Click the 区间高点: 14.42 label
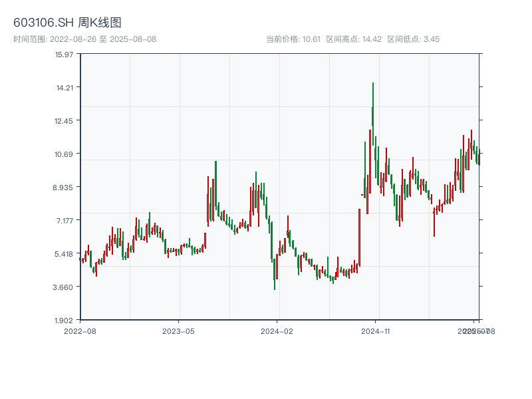This screenshot has height=399, width=532. click(x=354, y=39)
